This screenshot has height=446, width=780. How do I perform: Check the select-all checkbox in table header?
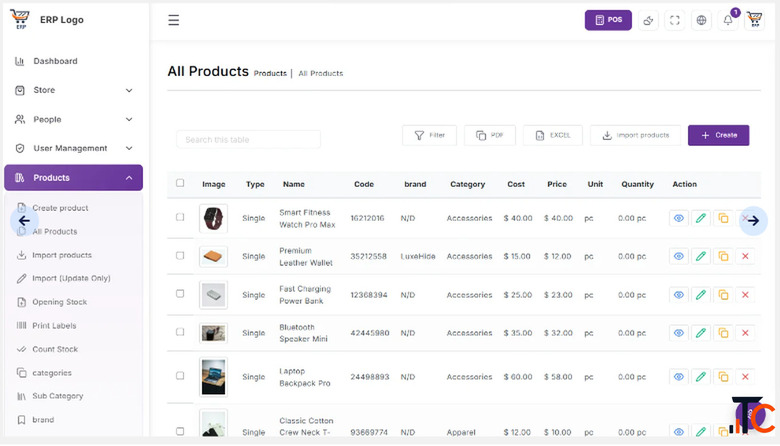(x=180, y=183)
